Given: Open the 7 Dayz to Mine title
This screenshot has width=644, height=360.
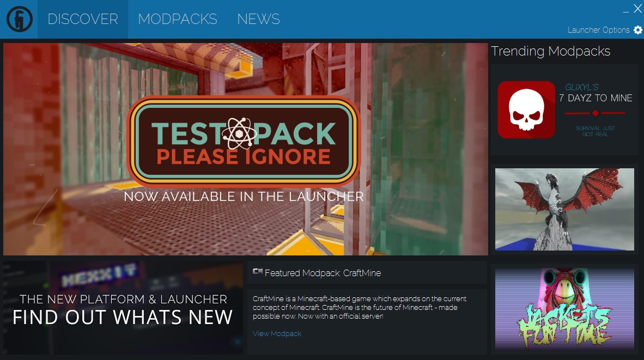Looking at the screenshot, I should tap(596, 98).
